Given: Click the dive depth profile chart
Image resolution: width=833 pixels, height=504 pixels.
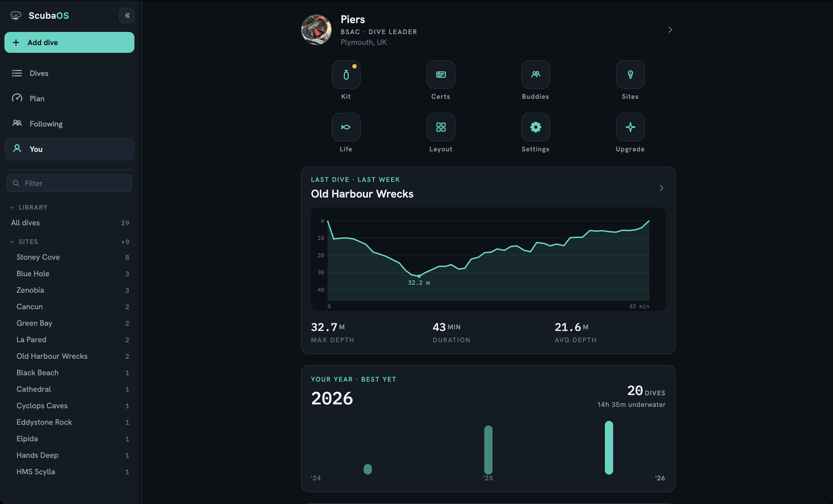Looking at the screenshot, I should (x=488, y=260).
